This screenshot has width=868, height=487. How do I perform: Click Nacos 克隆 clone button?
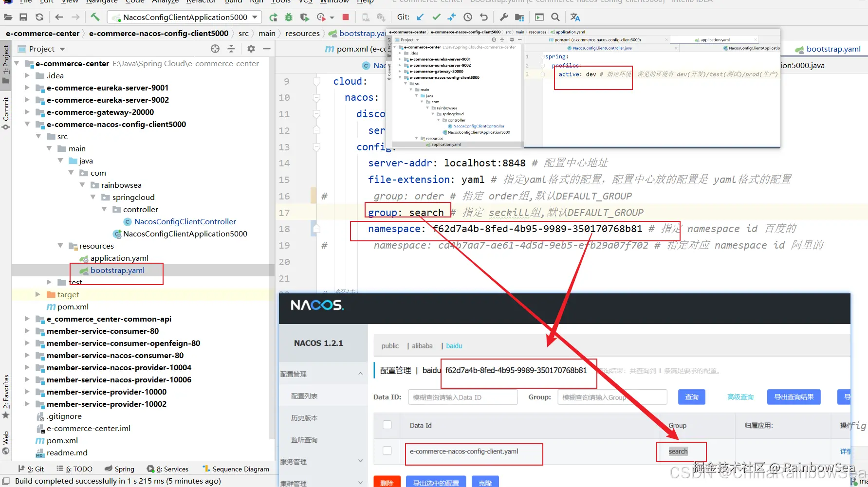(485, 483)
